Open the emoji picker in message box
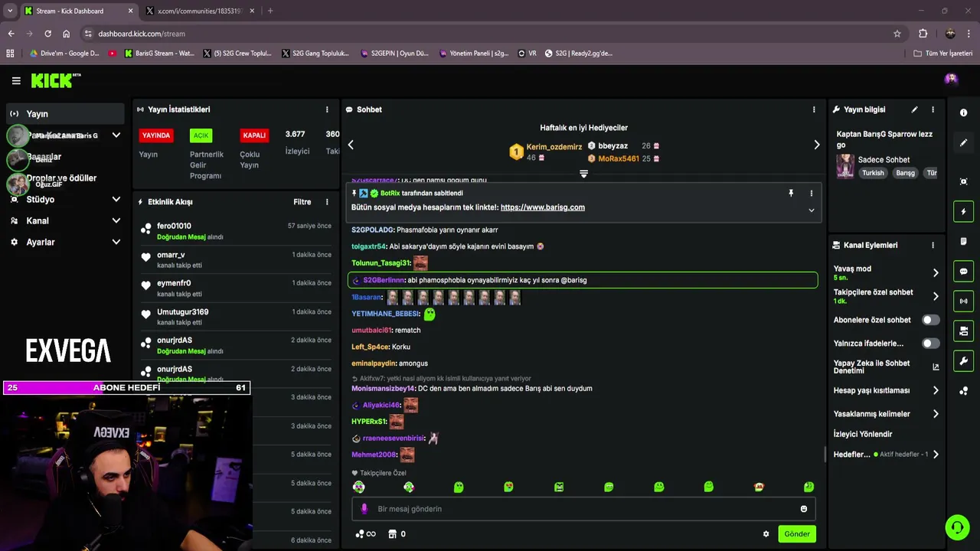The width and height of the screenshot is (980, 551). pos(803,509)
